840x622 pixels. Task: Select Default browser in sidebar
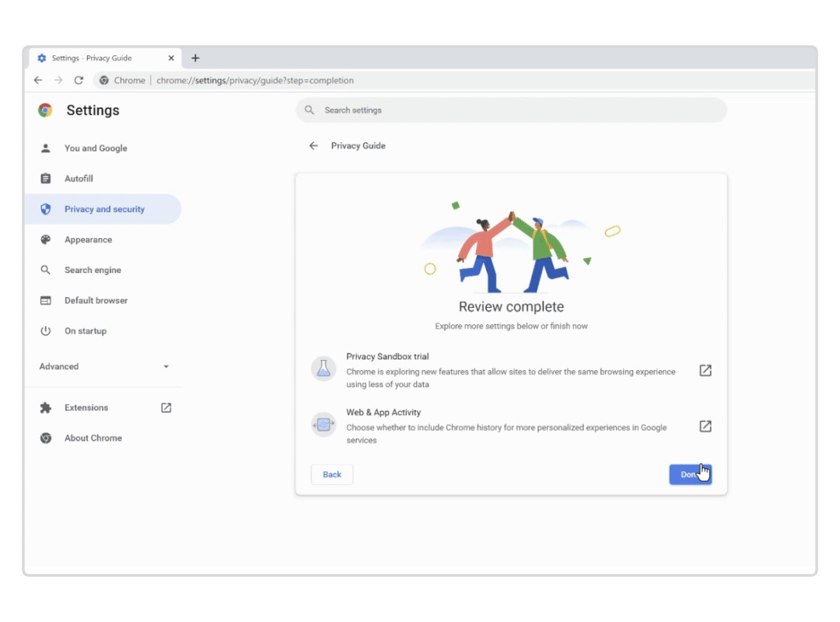tap(96, 300)
